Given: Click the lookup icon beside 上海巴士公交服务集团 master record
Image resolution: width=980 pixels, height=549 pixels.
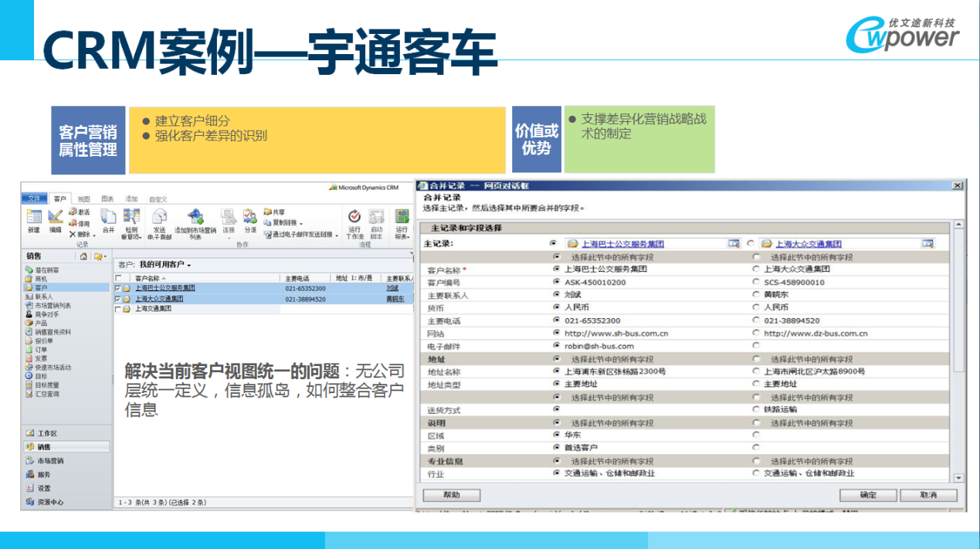Looking at the screenshot, I should [733, 243].
